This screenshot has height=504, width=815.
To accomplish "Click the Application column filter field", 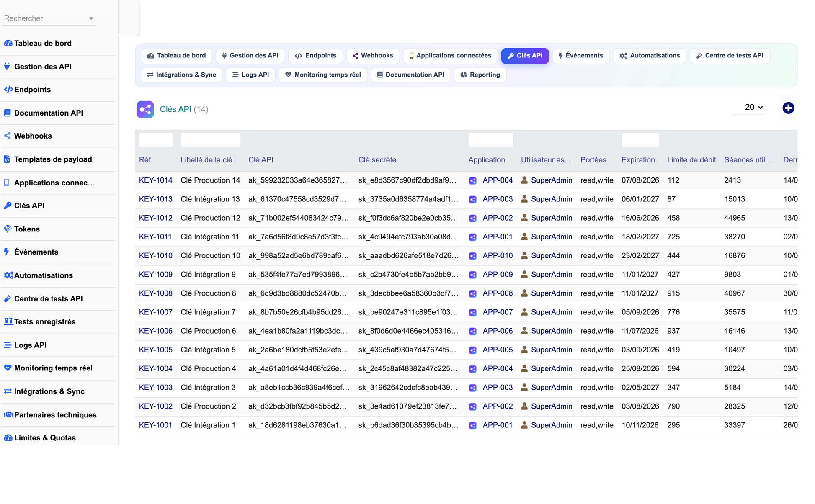I will 490,140.
